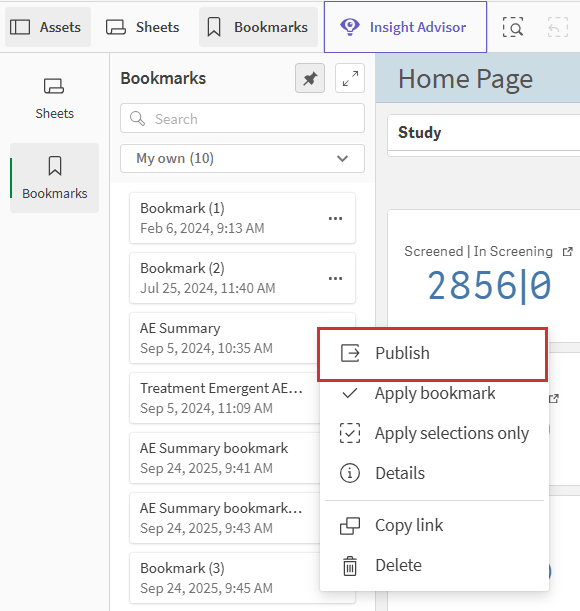Toggle the Bookmarks toolbar button
The width and height of the screenshot is (580, 611).
point(258,27)
